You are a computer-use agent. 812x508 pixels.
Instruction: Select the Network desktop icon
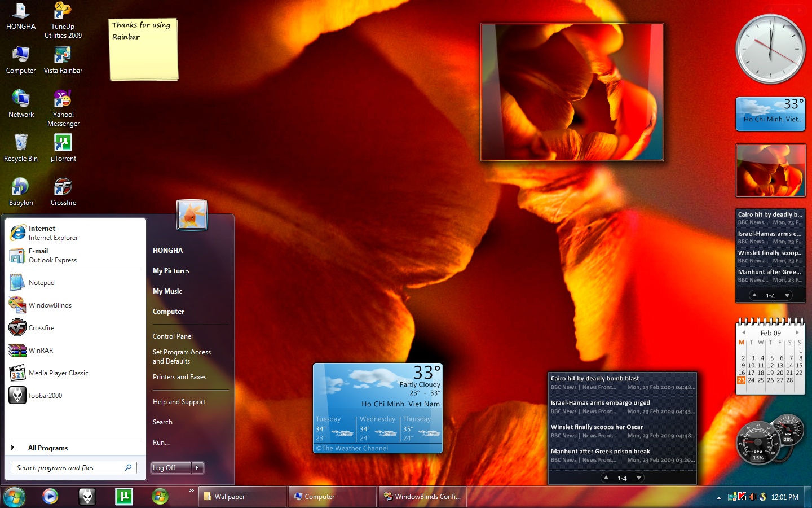coord(21,104)
